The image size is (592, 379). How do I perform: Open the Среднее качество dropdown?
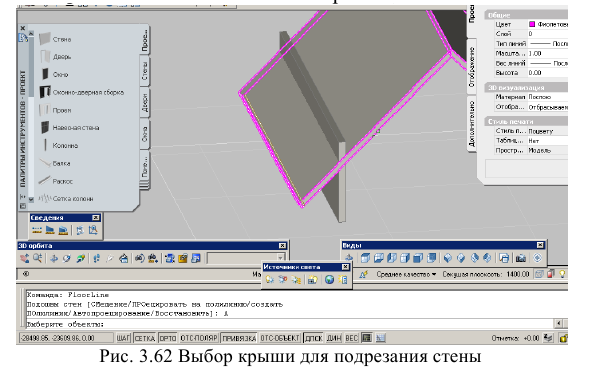click(406, 274)
